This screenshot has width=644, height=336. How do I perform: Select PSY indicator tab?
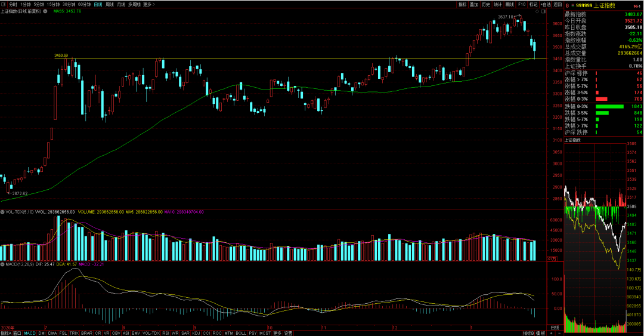click(253, 333)
